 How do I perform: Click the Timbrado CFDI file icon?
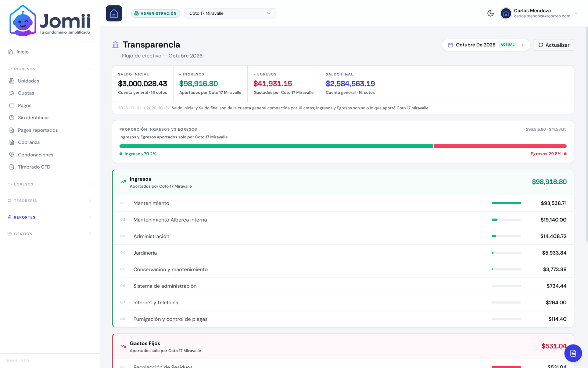click(x=11, y=167)
